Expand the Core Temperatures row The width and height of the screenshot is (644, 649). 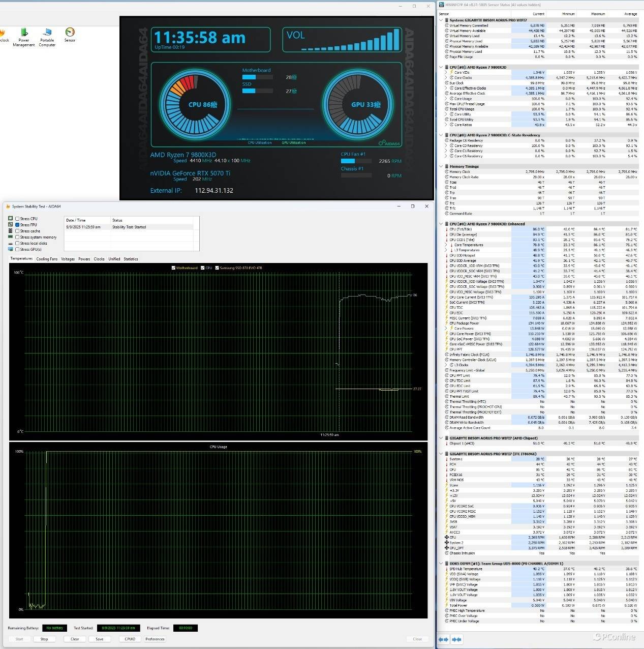[x=446, y=245]
